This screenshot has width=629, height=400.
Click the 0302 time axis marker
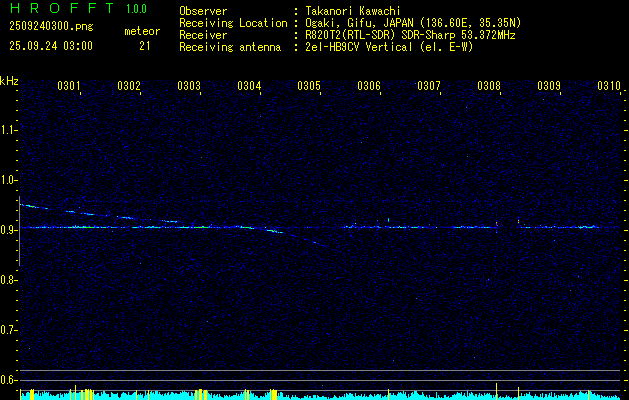pyautogui.click(x=129, y=86)
